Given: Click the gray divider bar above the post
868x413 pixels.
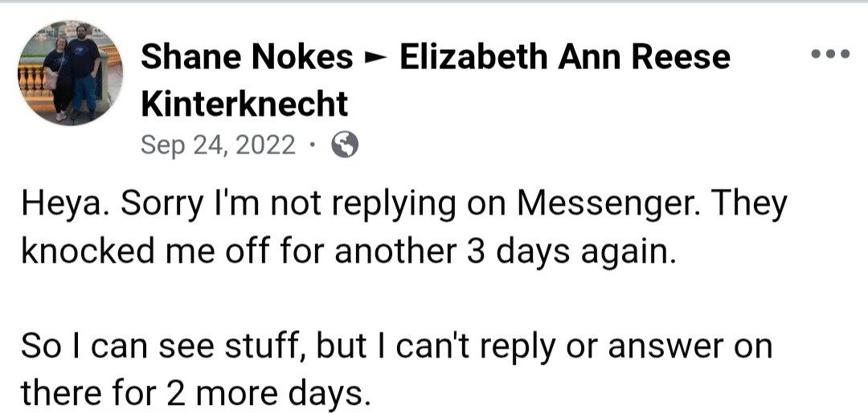Looking at the screenshot, I should 434,2.
